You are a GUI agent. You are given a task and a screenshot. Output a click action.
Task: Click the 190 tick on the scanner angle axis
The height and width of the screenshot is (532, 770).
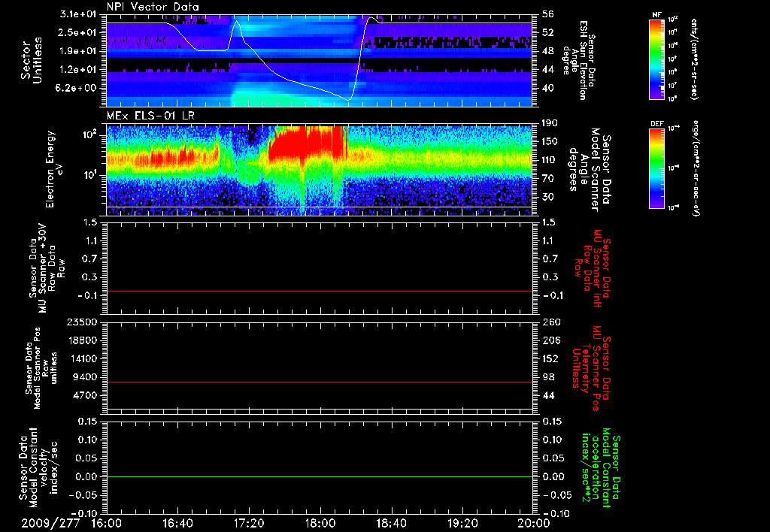(x=550, y=123)
